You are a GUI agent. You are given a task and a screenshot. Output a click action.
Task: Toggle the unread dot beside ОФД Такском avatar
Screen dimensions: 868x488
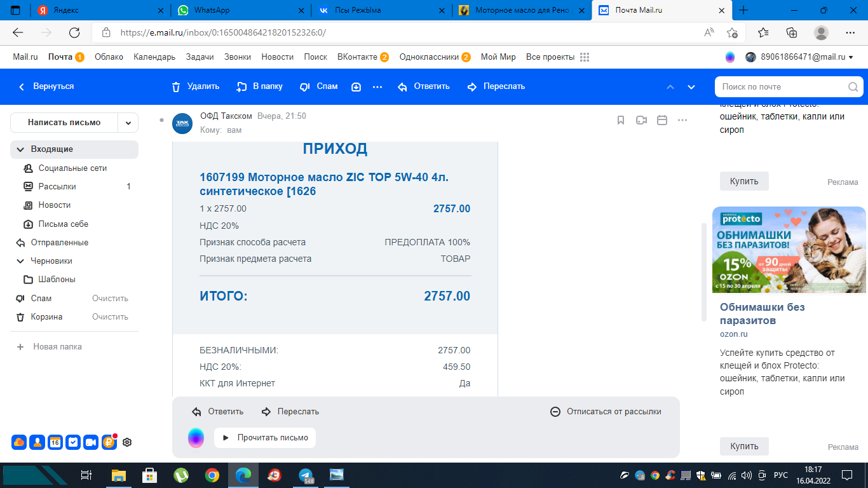tap(162, 119)
